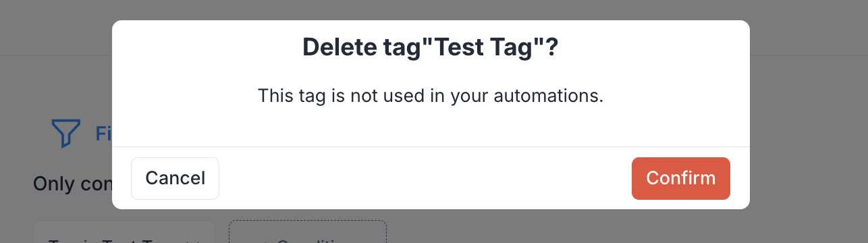Viewport: 868px width, 243px height.
Task: Cancel the delete tag dialog
Action: click(x=175, y=178)
